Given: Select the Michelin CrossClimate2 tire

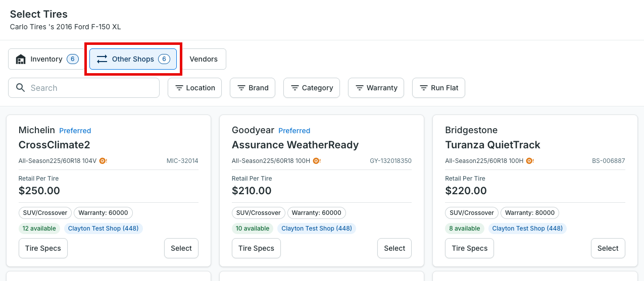Looking at the screenshot, I should [181, 248].
